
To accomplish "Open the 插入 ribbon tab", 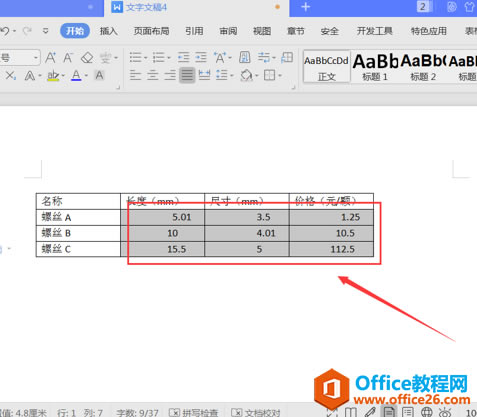I will point(109,31).
